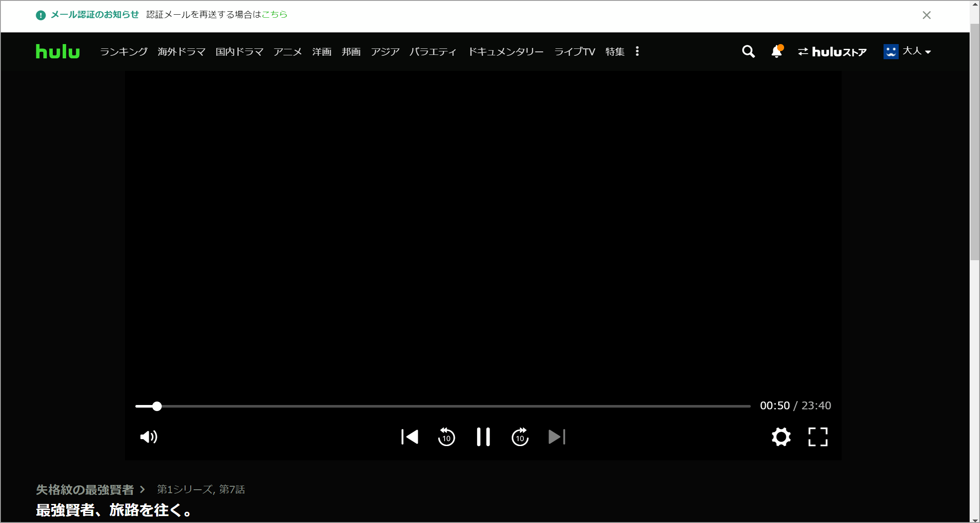The height and width of the screenshot is (523, 980).
Task: Open more categories three-dot menu
Action: [637, 51]
